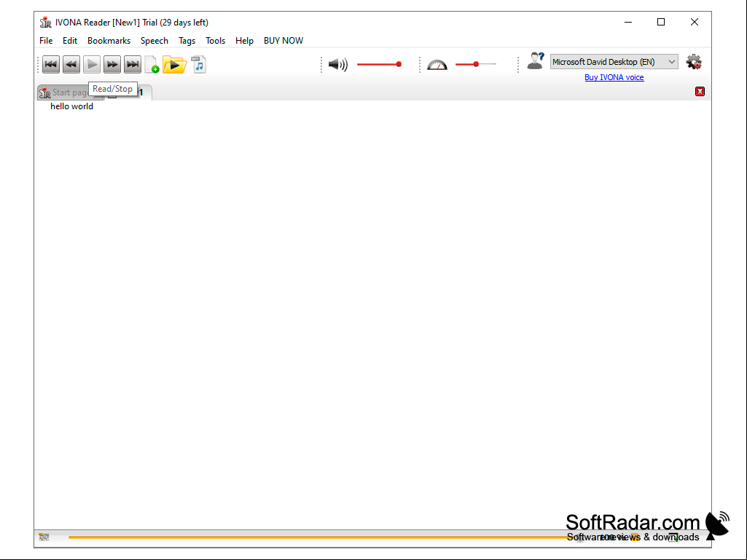Jump to the beginning with the skip-back button
This screenshot has width=747, height=560.
(x=51, y=64)
